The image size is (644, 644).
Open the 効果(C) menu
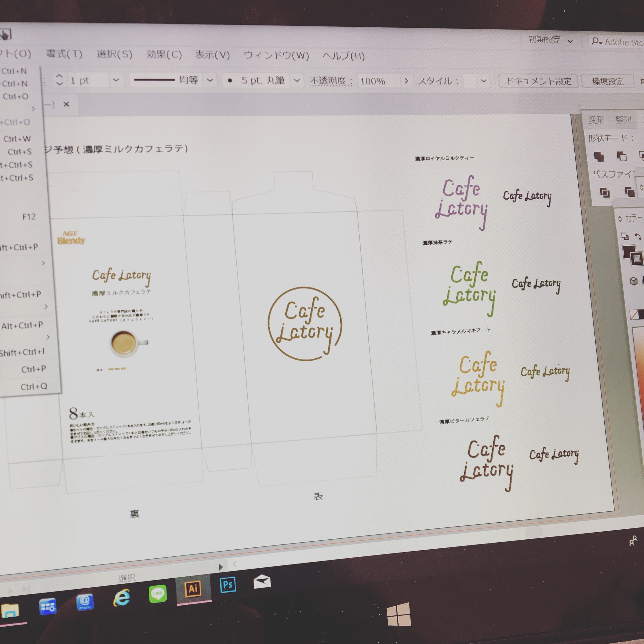coord(164,54)
